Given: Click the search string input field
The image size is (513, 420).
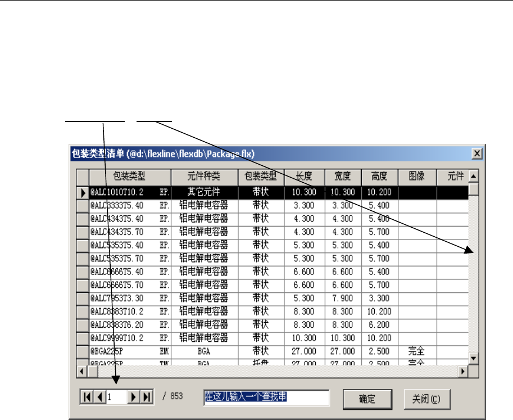Looking at the screenshot, I should click(x=266, y=398).
